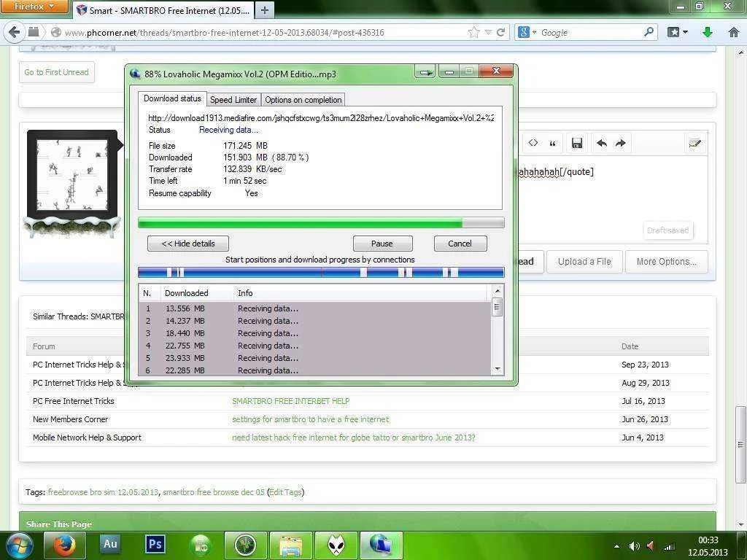Click the network signal tray icon
This screenshot has height=560, width=747.
tap(670, 546)
